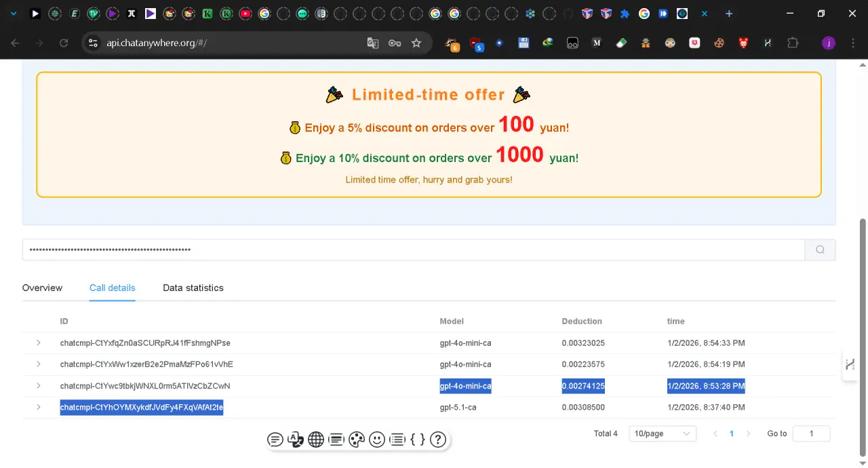Click the Limited-time offer heading
Image resolution: width=868 pixels, height=468 pixels.
[x=429, y=94]
